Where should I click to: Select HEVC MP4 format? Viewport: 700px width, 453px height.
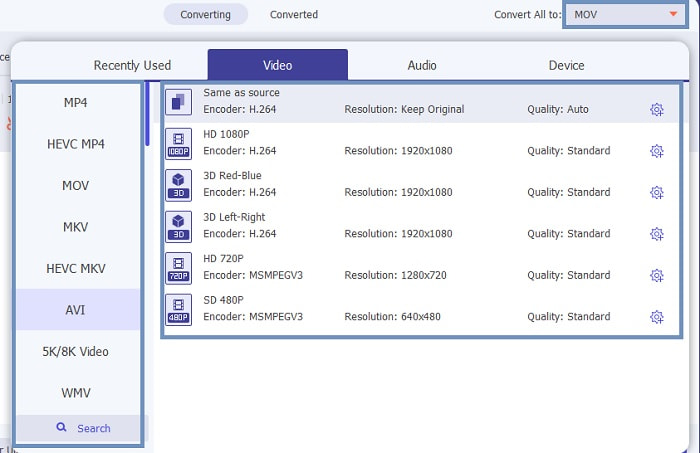coord(75,144)
